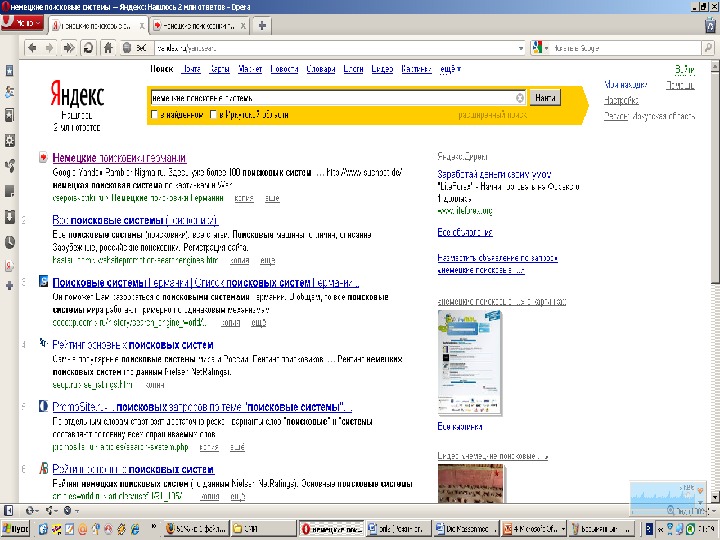Image resolution: width=720 pixels, height=540 pixels.
Task: Open the third sidebar panel with star icon
Action: [9, 115]
